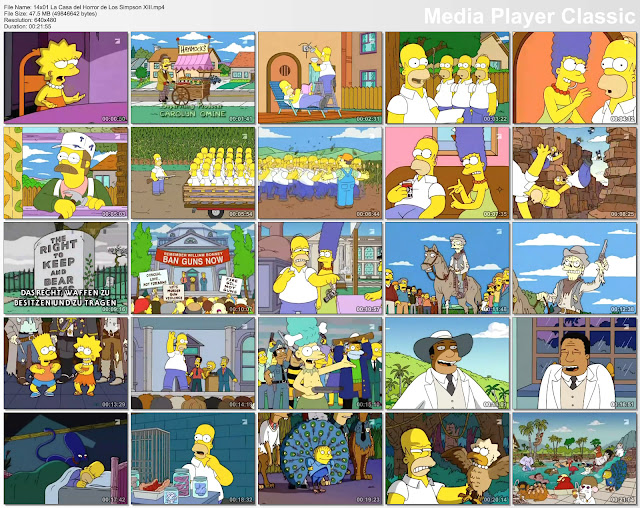The height and width of the screenshot is (508, 640).
Task: Select thumbnail of Homer on stage at 00:14:19
Action: click(193, 363)
